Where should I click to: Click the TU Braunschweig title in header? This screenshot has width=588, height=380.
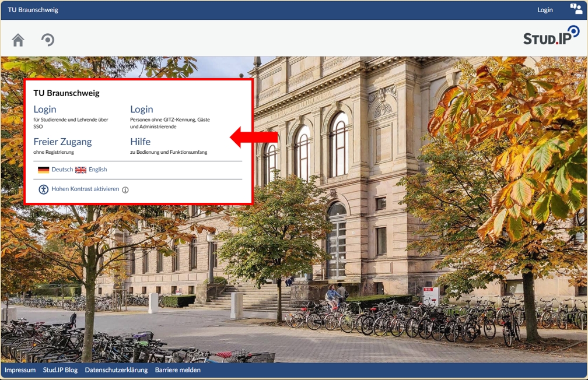click(x=33, y=10)
